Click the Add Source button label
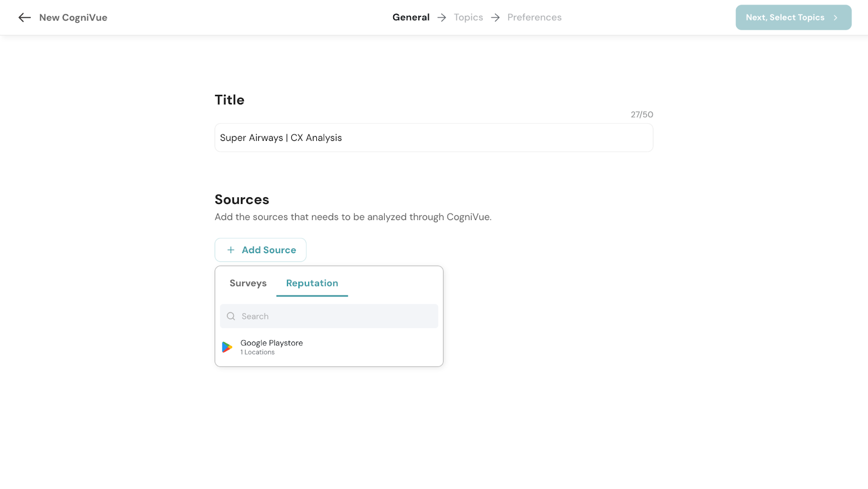 pos(269,250)
